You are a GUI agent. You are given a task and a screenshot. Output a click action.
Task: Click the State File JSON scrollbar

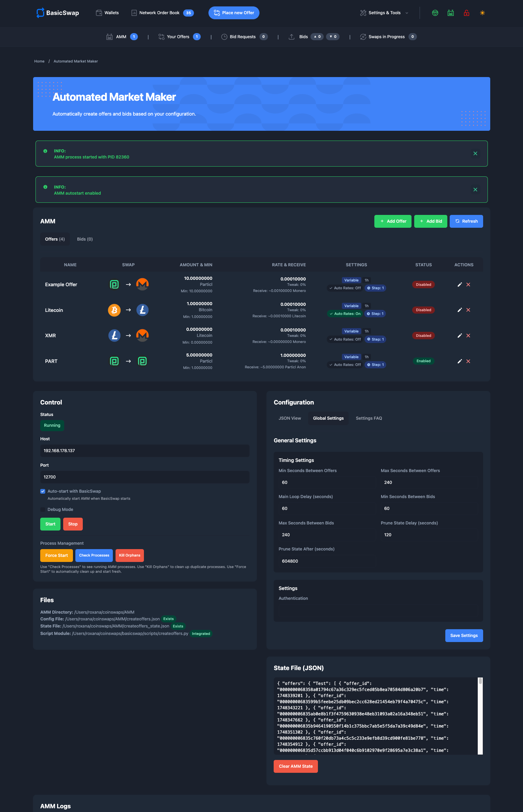point(480,716)
